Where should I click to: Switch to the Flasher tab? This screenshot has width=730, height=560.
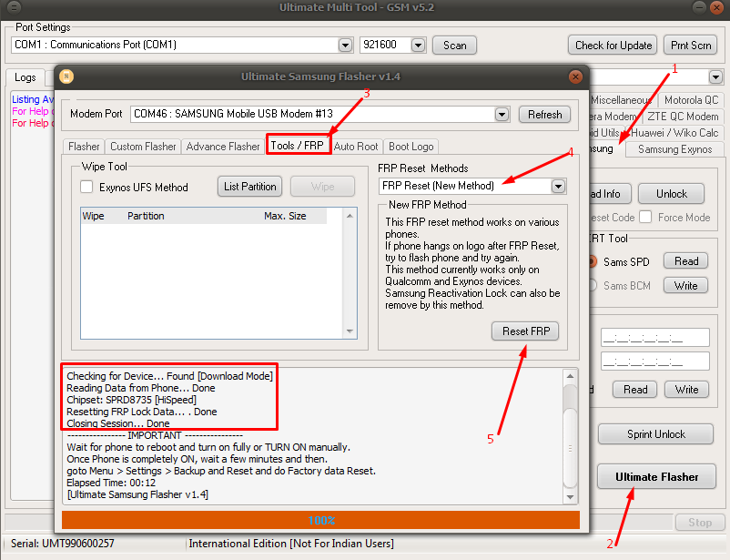pos(84,147)
